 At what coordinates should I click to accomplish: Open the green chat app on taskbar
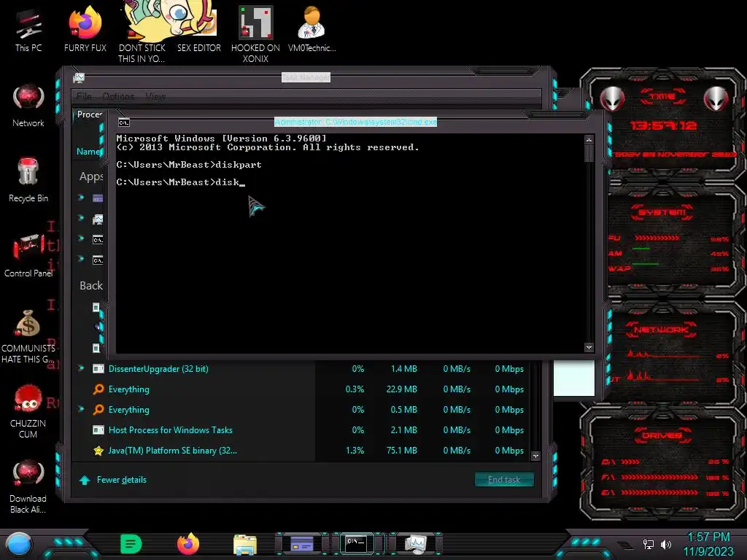[x=131, y=544]
